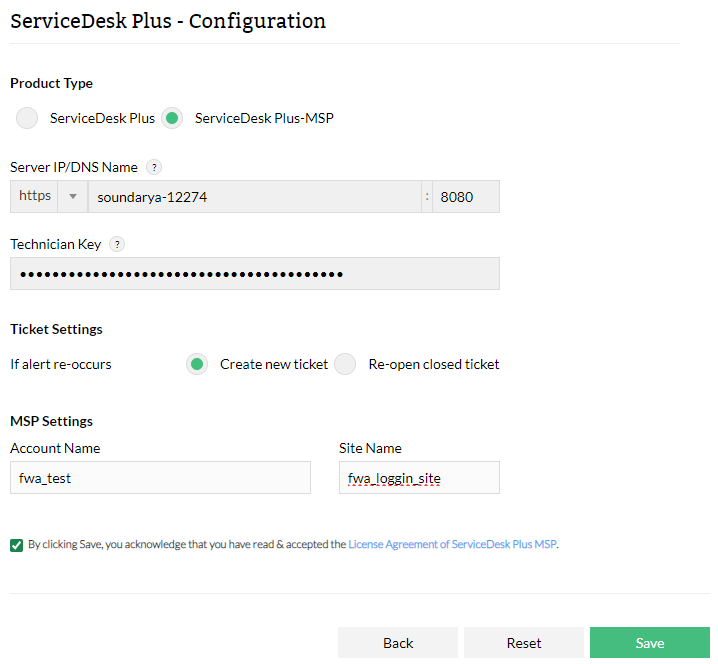Toggle the license agreement acknowledgment checkbox
Viewport: 718px width, 664px height.
tap(16, 545)
